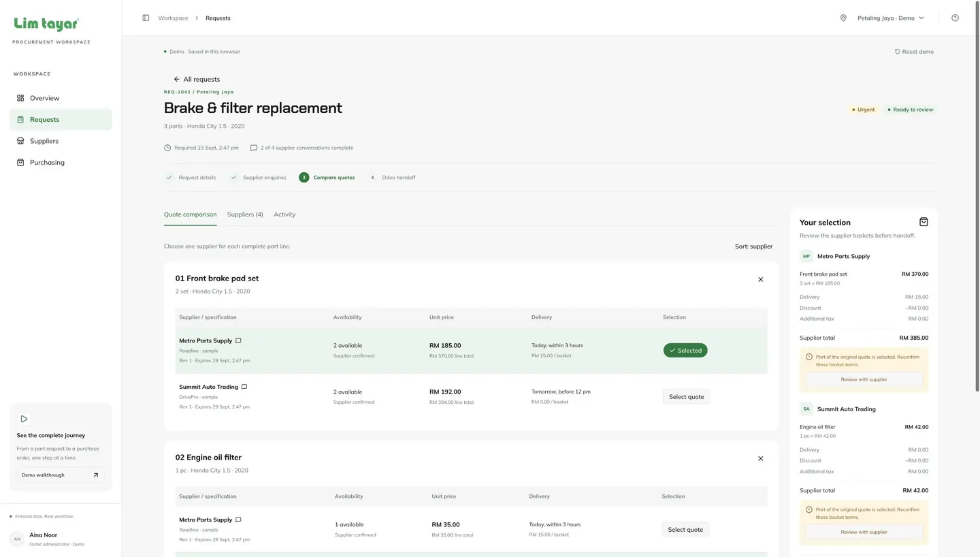Go to Request details step
Screen dimensions: 980x557
191,178
